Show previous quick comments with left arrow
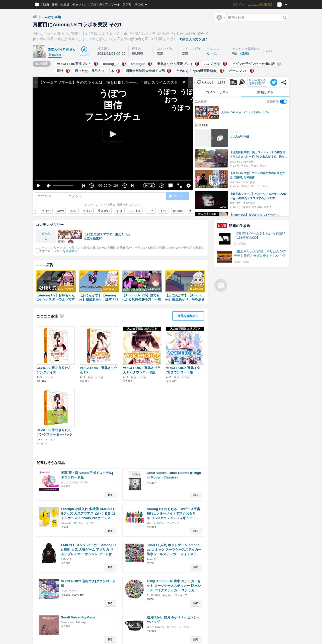This screenshot has width=322, height=644. click(x=35, y=211)
